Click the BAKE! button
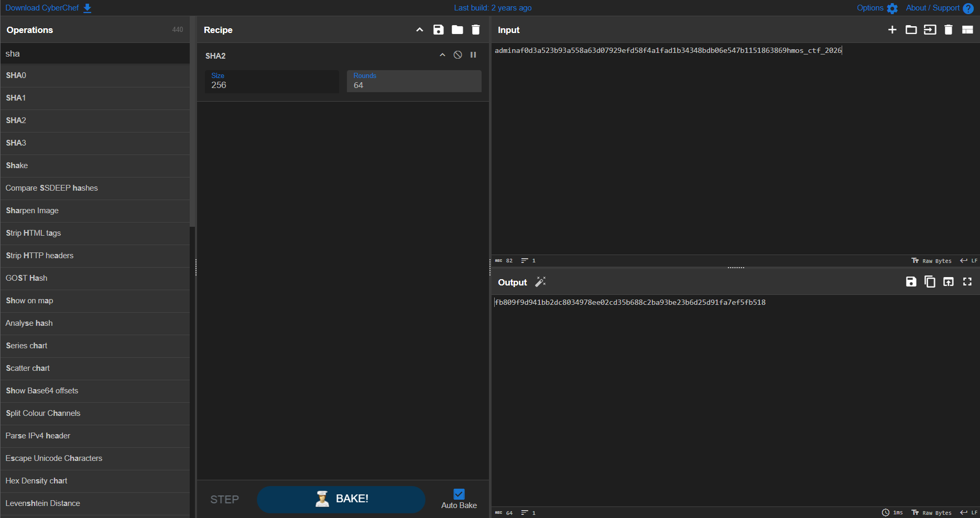 341,499
